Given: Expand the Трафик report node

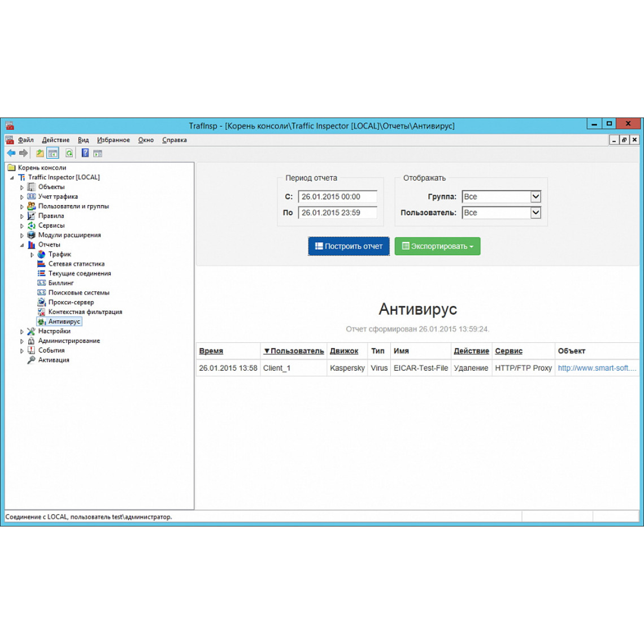Looking at the screenshot, I should (x=32, y=255).
